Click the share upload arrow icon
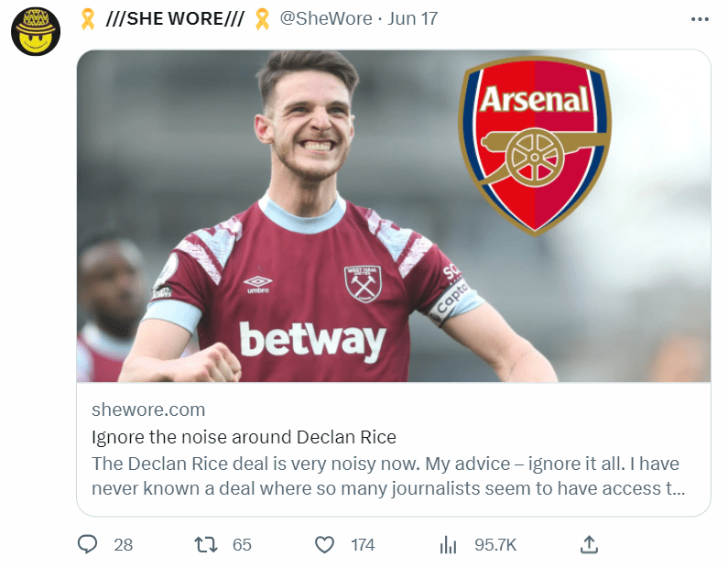This screenshot has height=568, width=728. (590, 544)
